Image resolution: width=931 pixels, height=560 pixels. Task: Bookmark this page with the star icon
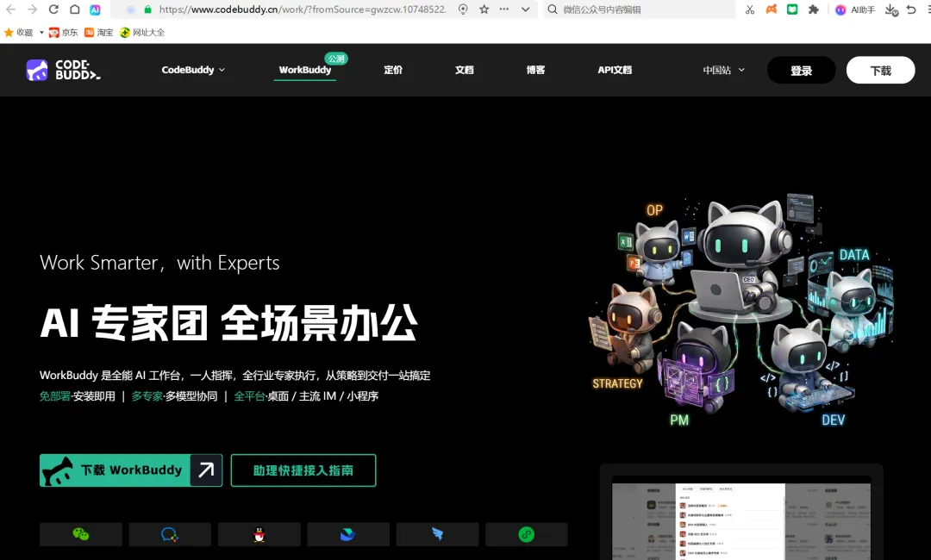[x=484, y=9]
